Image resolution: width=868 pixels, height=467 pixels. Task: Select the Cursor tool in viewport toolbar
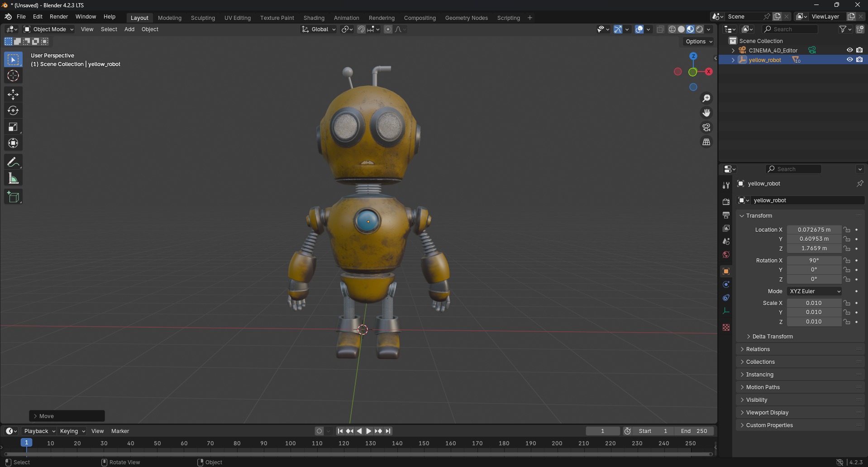tap(13, 76)
